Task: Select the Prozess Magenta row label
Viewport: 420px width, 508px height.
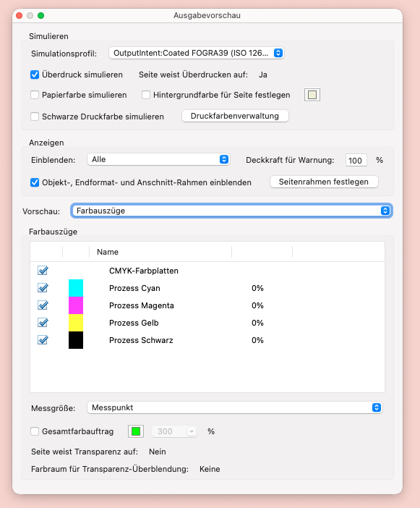Action: tap(142, 305)
